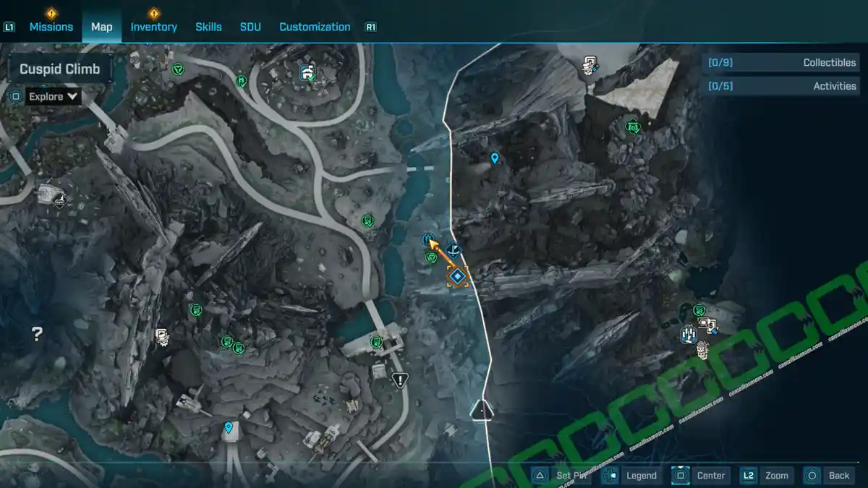Click the Cuspid Climb area label
This screenshot has height=488, width=868.
[59, 69]
